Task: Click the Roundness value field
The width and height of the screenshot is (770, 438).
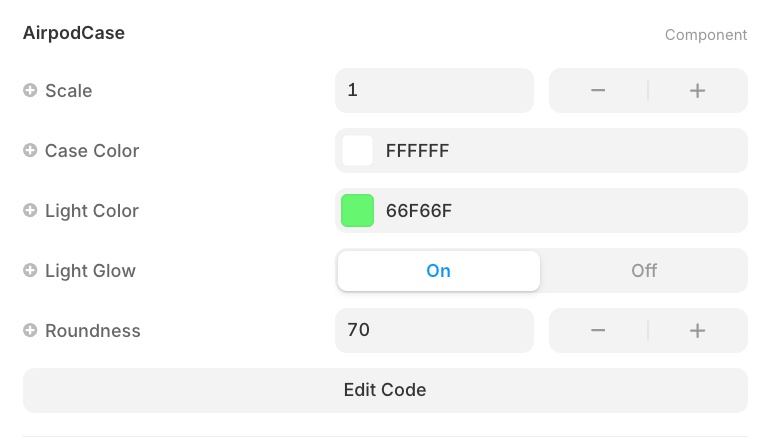Action: tap(434, 331)
